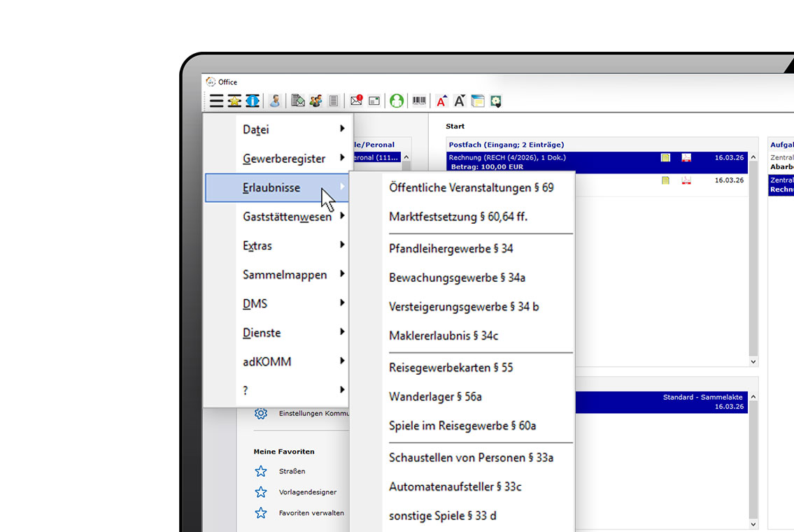Click the Betrag: 100,00 EUR text
The image size is (794, 532).
487,166
